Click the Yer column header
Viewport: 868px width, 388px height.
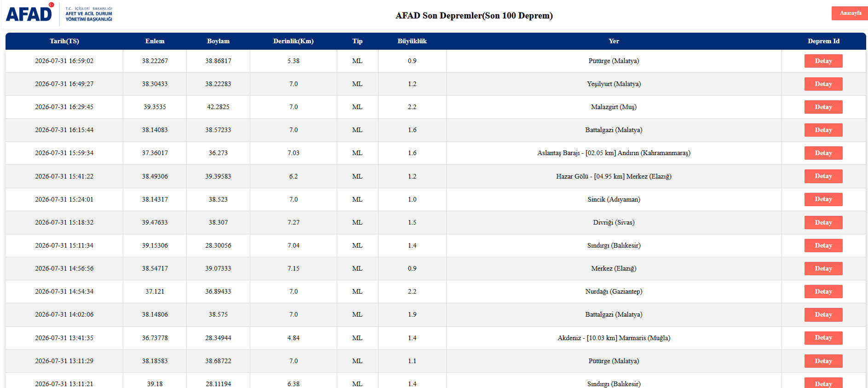614,41
